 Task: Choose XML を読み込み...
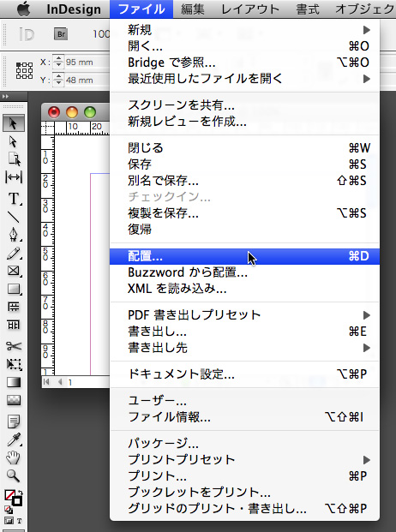pyautogui.click(x=244, y=289)
